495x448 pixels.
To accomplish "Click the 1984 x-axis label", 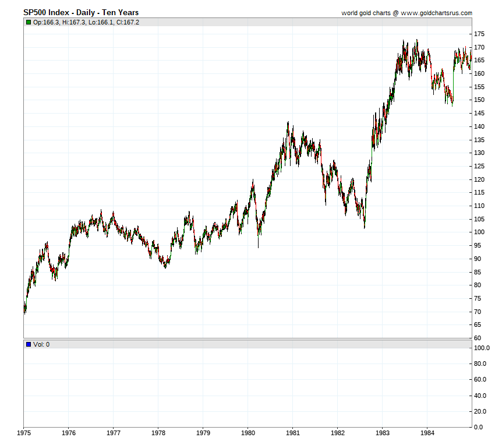I will [427, 433].
